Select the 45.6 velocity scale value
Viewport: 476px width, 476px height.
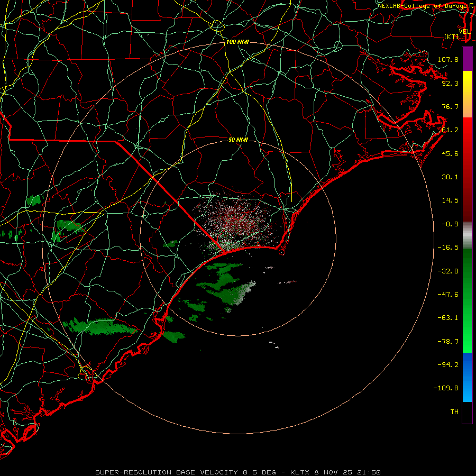pyautogui.click(x=450, y=153)
